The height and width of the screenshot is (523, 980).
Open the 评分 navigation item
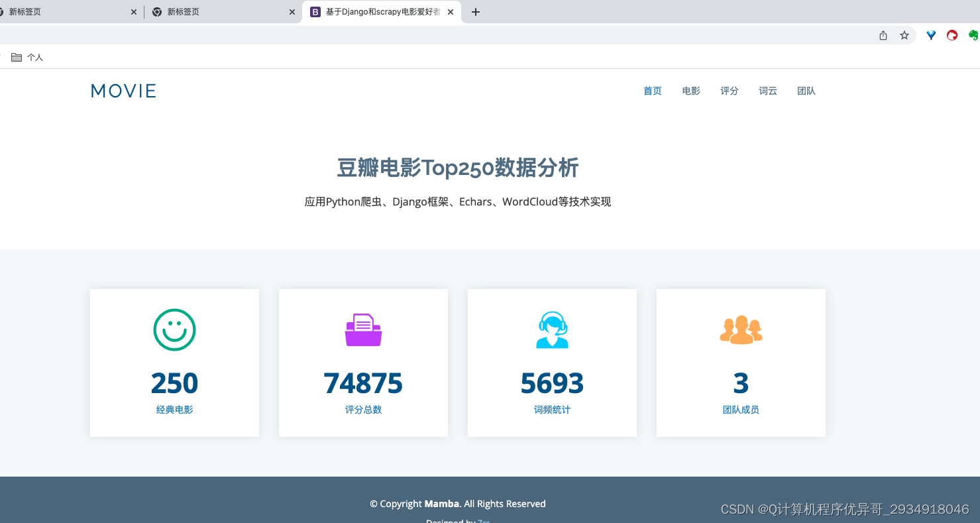click(x=730, y=91)
